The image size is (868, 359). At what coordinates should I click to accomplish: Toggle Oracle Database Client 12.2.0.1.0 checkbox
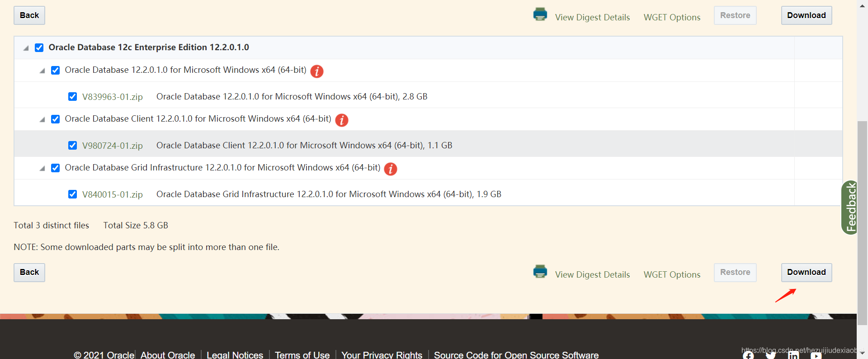tap(56, 119)
